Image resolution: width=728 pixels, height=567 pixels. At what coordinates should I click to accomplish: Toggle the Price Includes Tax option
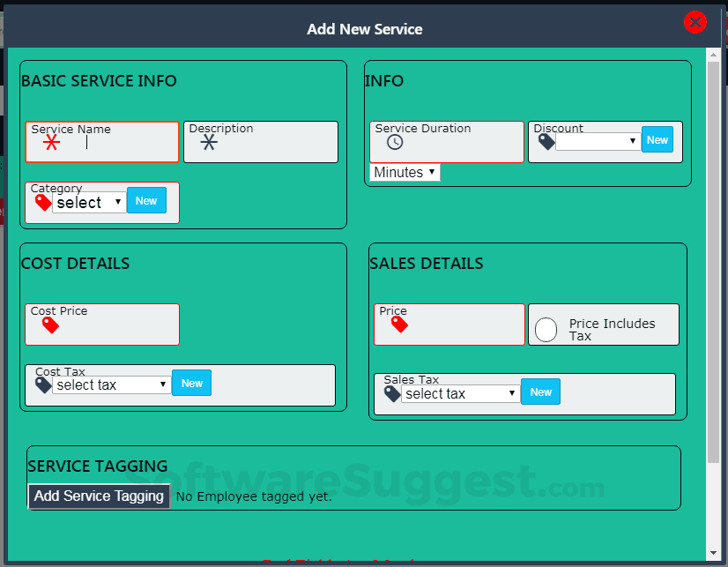click(x=546, y=329)
